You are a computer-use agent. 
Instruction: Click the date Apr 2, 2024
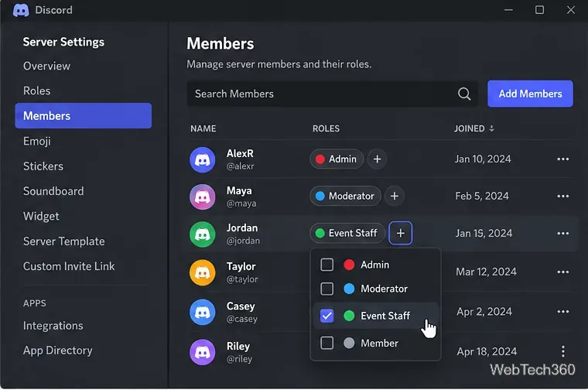tap(484, 312)
